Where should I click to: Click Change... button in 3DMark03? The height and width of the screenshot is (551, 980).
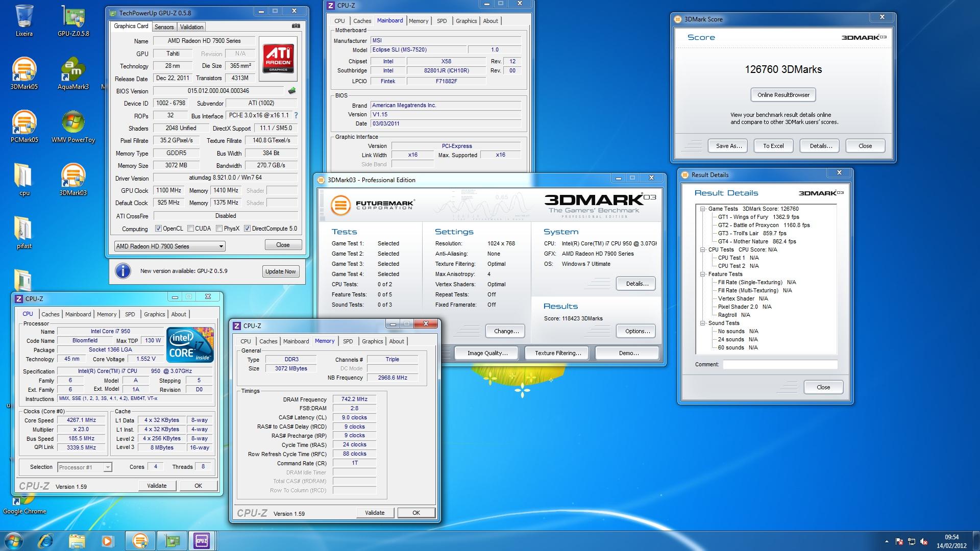coord(506,331)
